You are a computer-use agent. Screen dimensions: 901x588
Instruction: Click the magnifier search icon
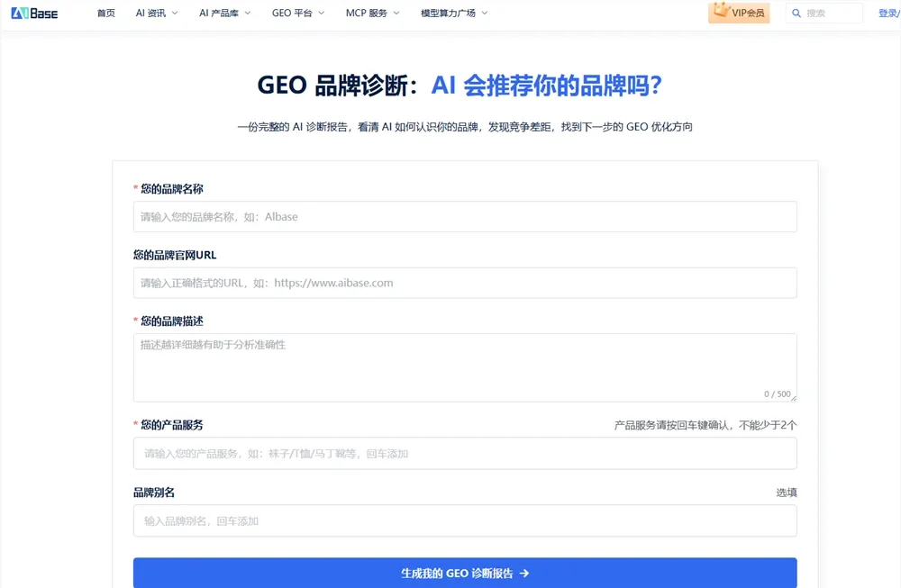796,14
